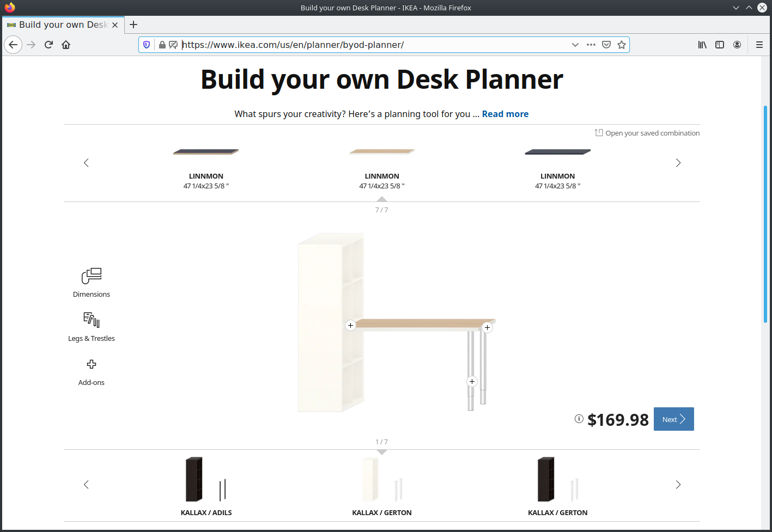This screenshot has width=772, height=532.
Task: Open a new browser tab
Action: [x=133, y=25]
